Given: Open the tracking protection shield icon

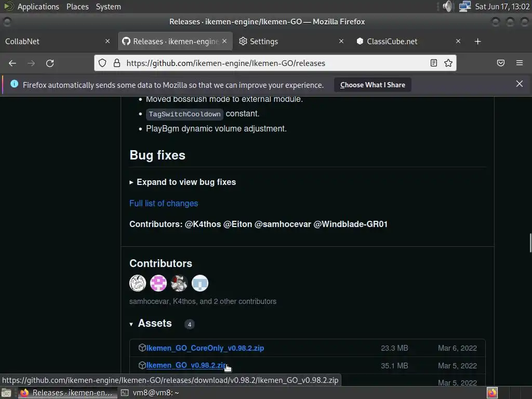Looking at the screenshot, I should [102, 63].
